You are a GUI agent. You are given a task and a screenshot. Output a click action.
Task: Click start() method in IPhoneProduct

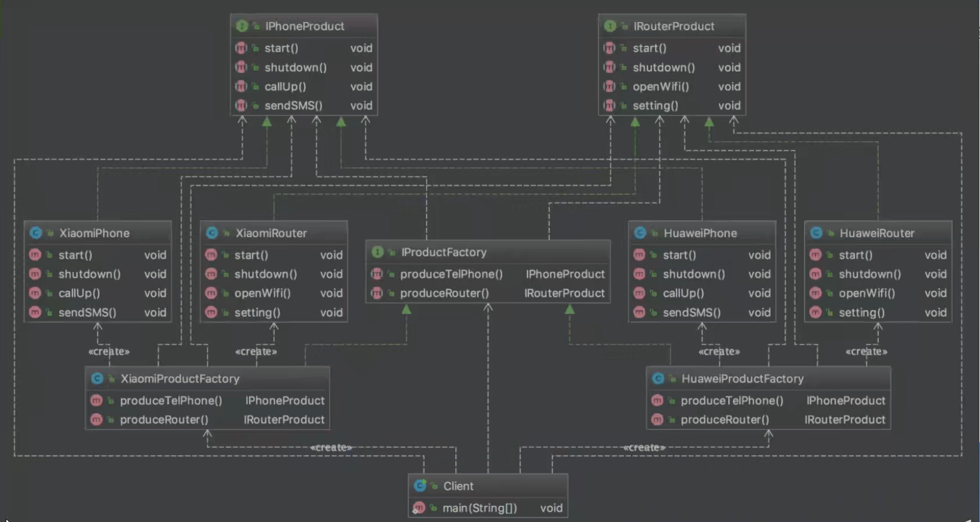pyautogui.click(x=281, y=48)
